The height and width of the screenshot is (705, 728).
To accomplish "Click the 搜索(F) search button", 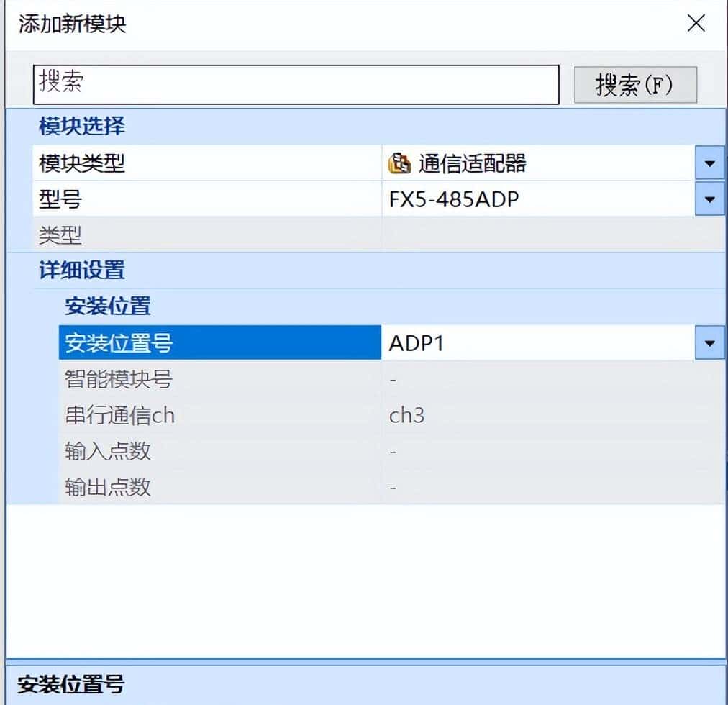I will pos(635,83).
